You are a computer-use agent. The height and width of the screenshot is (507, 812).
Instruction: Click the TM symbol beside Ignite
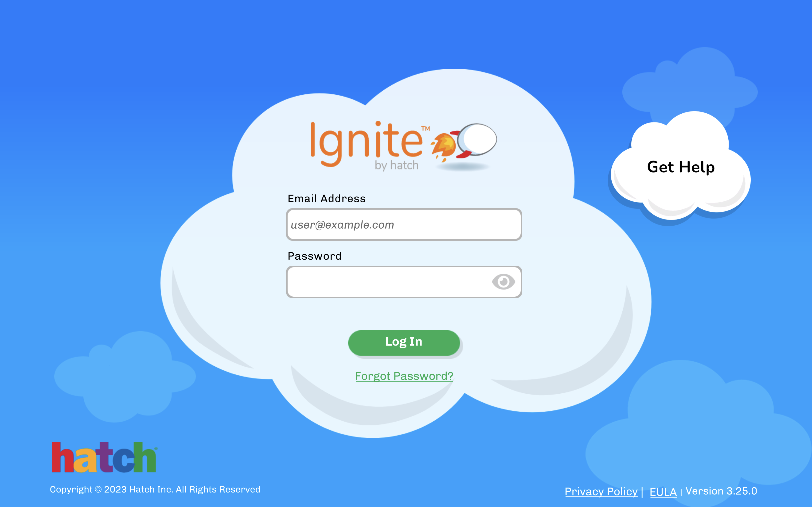(426, 128)
